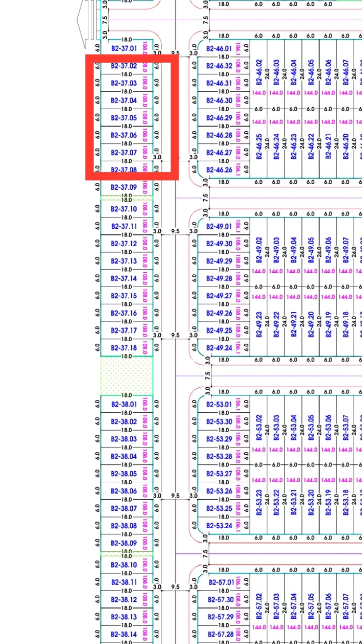Viewport: 362px width, 644px height.
Task: Click corner lot B2-53.01
Action: coord(219,404)
